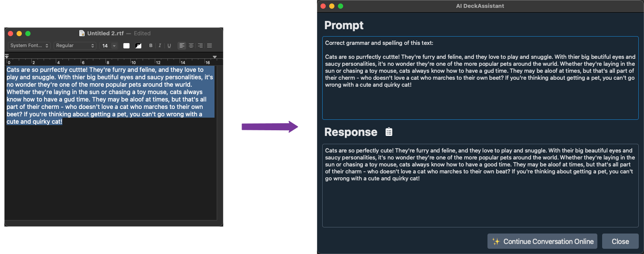Click the document proxy icon beside Untitled 2.rtf

(82, 33)
